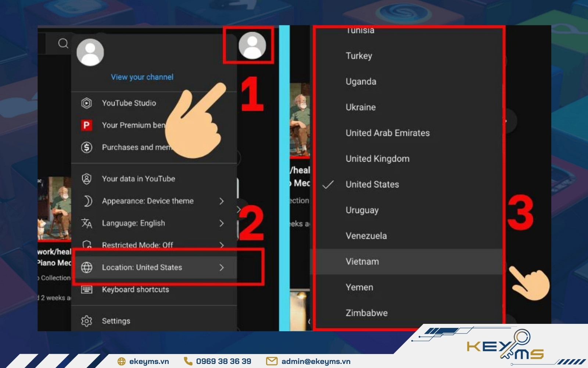Click the ekeyms.vn website link
This screenshot has height=368, width=588.
point(149,361)
